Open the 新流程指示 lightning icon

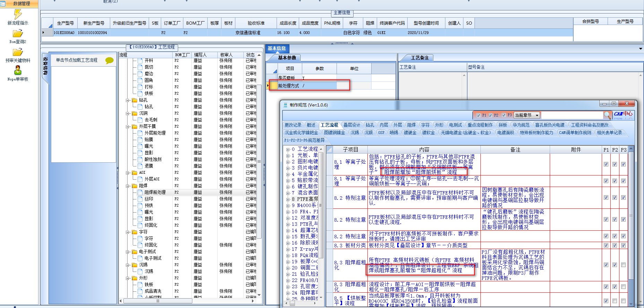coord(18,14)
